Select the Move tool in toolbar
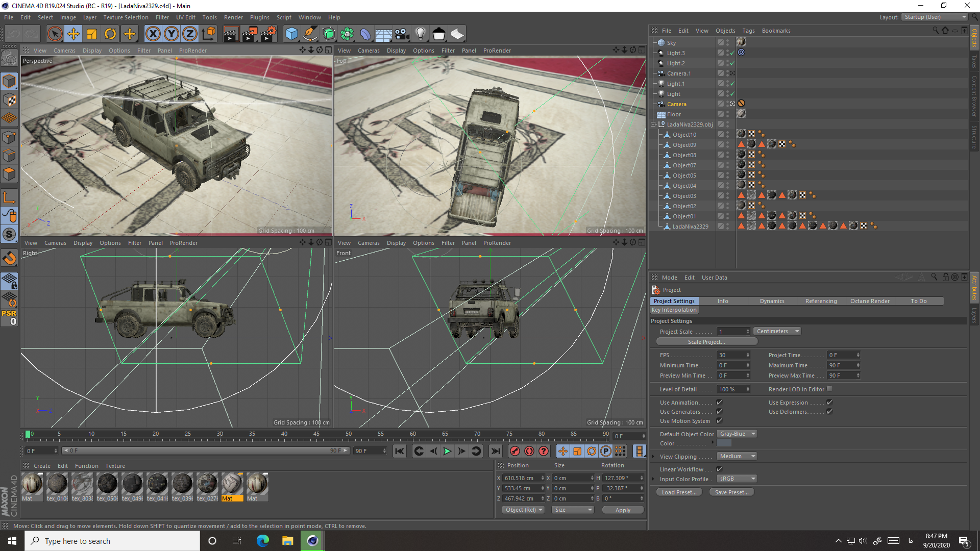 73,34
